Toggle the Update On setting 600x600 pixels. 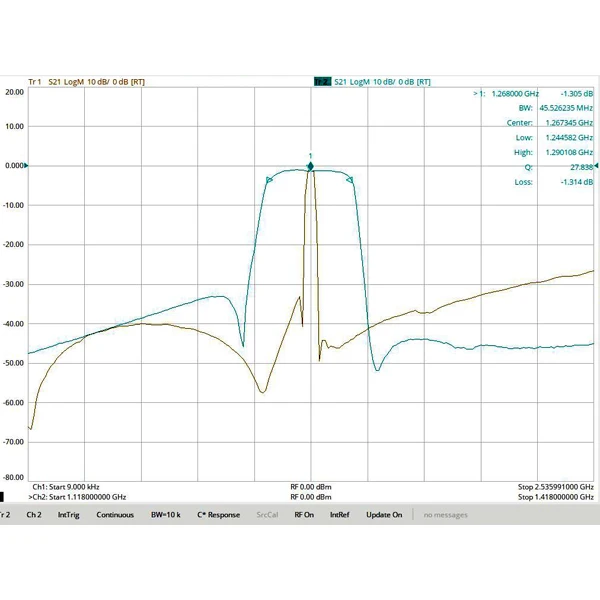384,515
